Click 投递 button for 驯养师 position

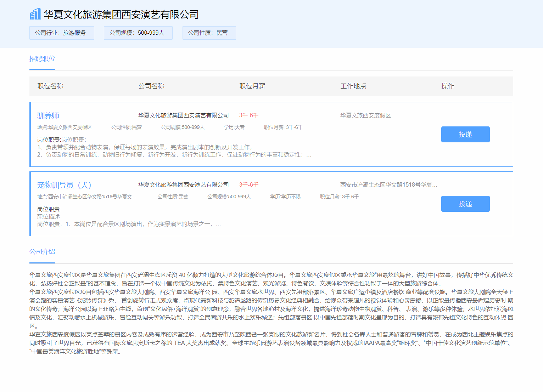point(465,135)
